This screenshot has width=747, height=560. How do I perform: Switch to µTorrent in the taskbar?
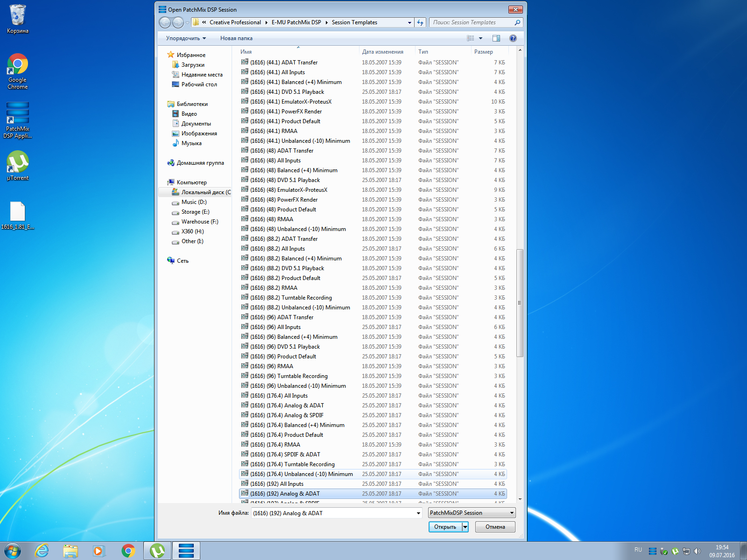[x=157, y=551]
